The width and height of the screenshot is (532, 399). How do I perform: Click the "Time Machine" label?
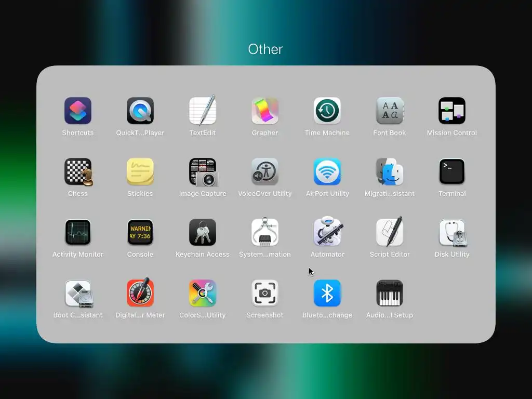[327, 132]
